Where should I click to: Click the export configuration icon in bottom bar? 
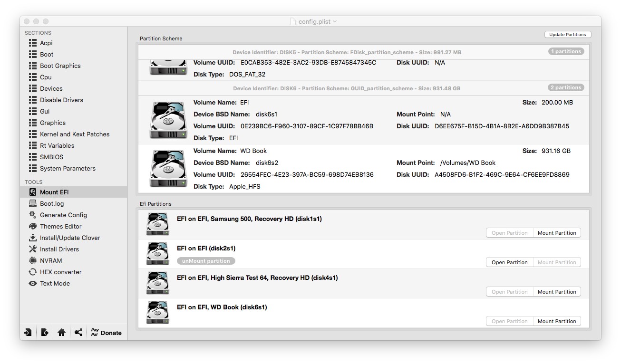click(45, 333)
